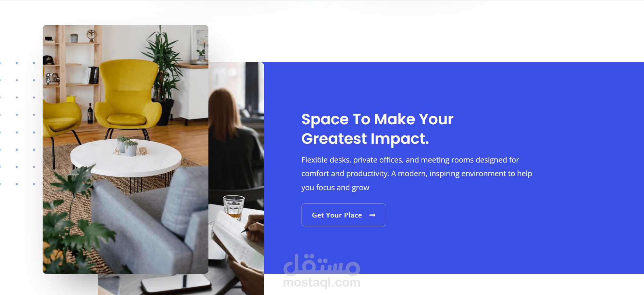The image size is (644, 295).
Task: Click the Greatest Impact. heading line
Action: 365,139
